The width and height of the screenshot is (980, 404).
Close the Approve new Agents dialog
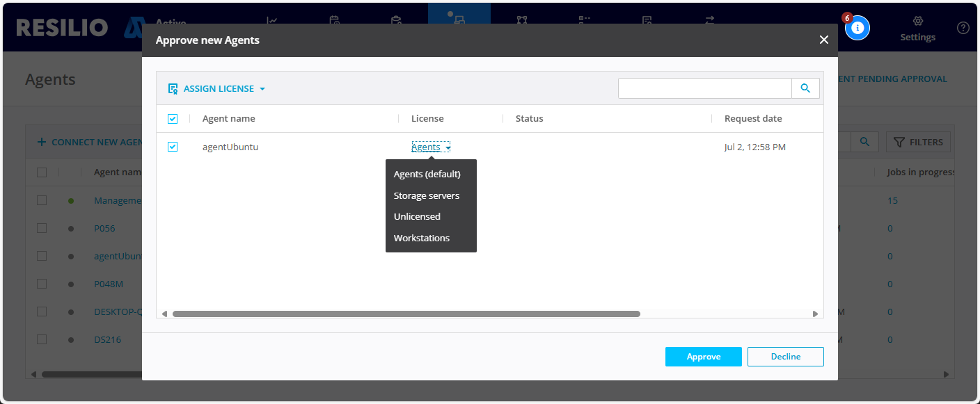[x=823, y=40]
